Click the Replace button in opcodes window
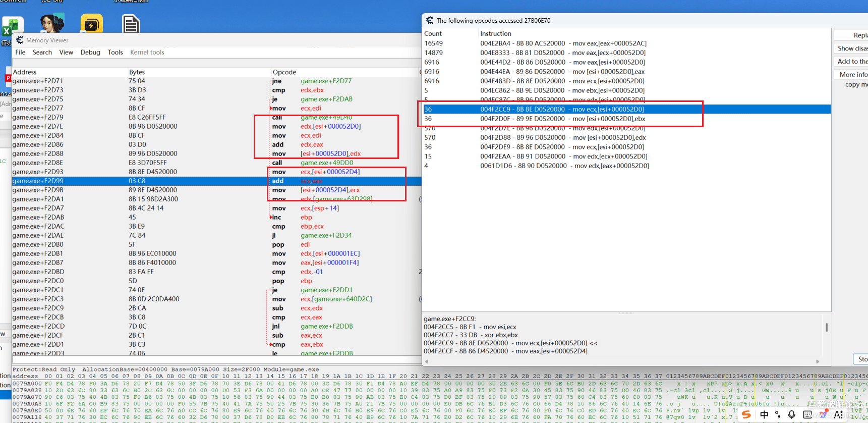Image resolution: width=868 pixels, height=423 pixels. click(851, 35)
